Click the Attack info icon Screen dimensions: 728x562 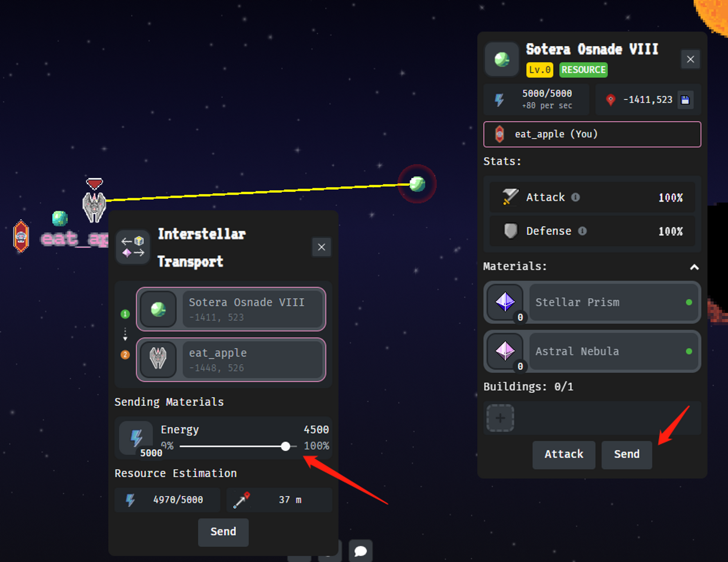coord(575,197)
